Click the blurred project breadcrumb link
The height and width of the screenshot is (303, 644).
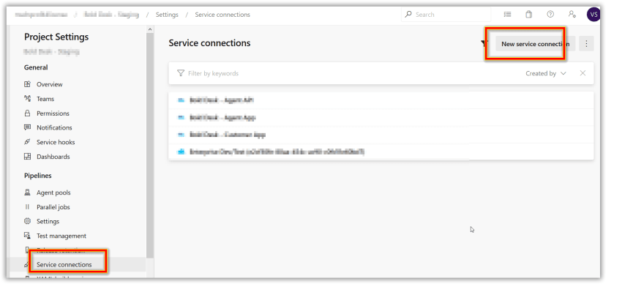111,15
